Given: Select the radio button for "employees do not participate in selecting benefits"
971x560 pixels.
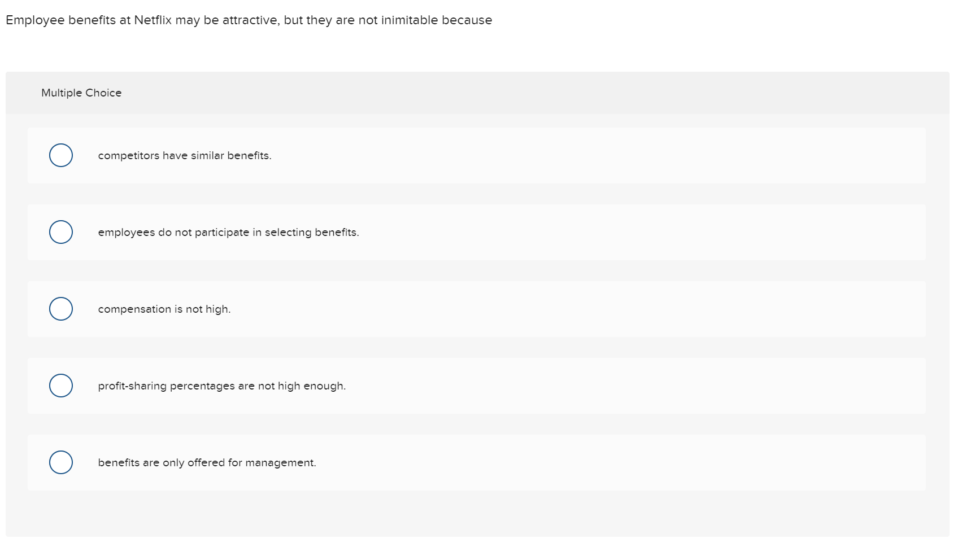Looking at the screenshot, I should coord(60,231).
